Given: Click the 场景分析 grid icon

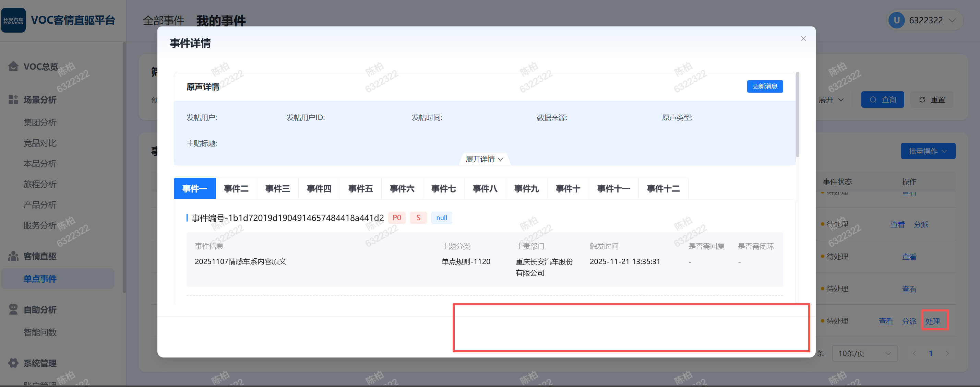Looking at the screenshot, I should (13, 100).
